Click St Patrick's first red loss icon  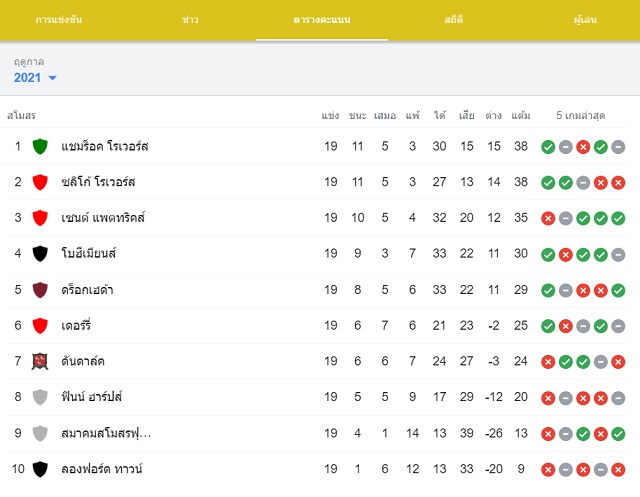click(x=548, y=218)
